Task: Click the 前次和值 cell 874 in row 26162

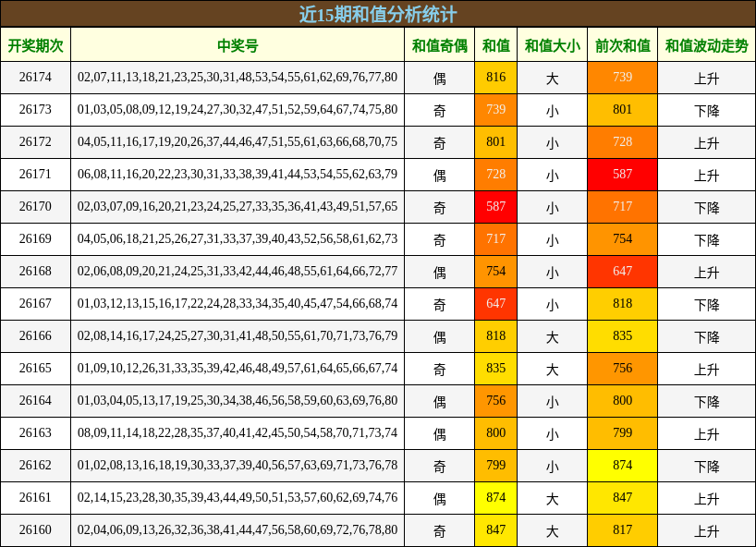Action: pos(622,466)
